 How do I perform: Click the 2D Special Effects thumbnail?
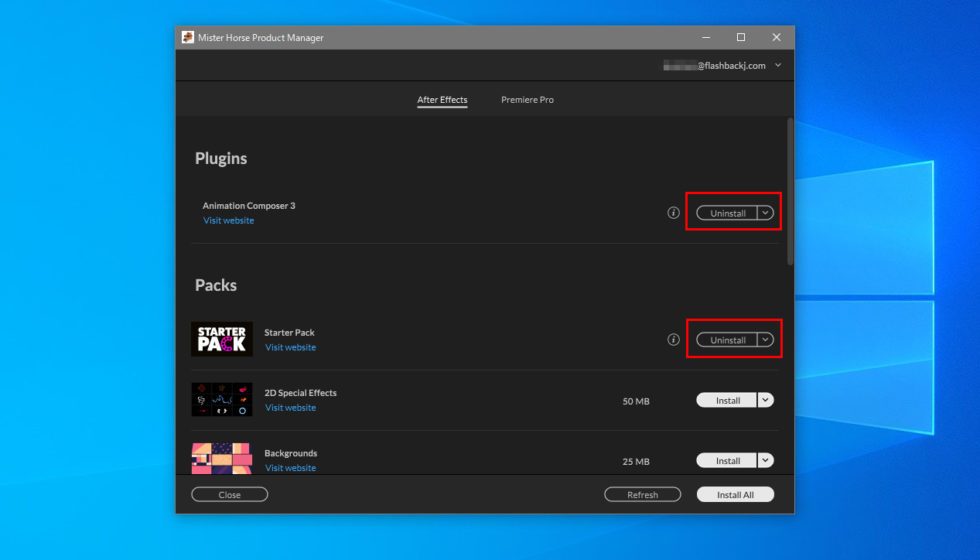(221, 400)
